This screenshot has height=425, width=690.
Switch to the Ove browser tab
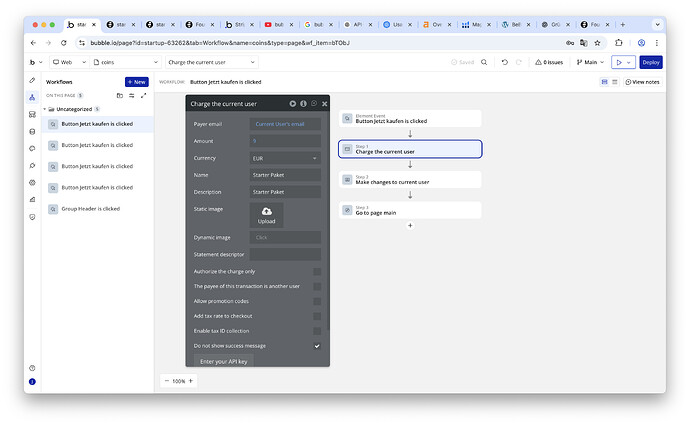(437, 25)
